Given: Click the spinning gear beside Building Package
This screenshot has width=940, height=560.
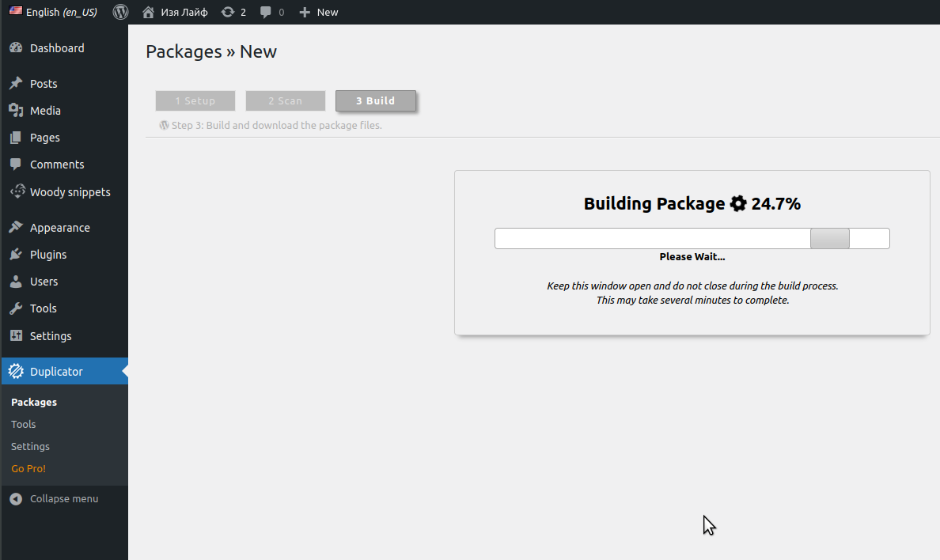Looking at the screenshot, I should [738, 204].
